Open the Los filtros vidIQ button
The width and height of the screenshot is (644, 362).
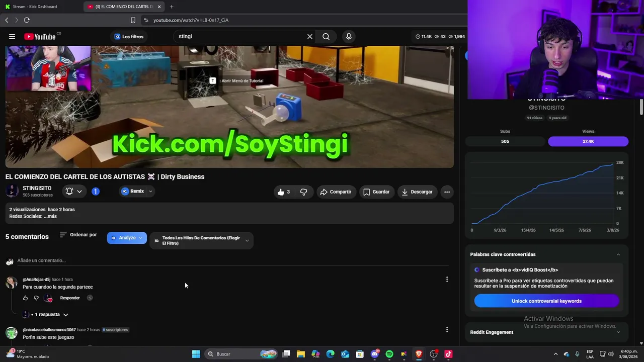[129, 36]
